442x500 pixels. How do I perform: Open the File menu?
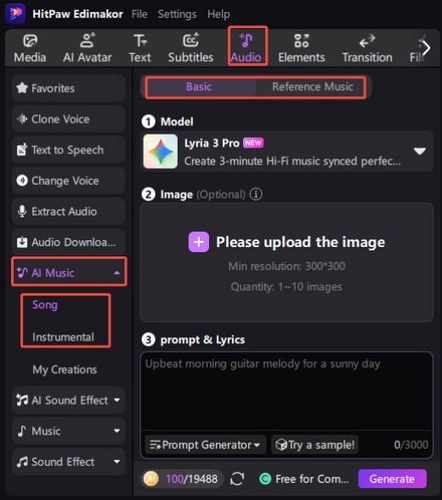(x=139, y=14)
